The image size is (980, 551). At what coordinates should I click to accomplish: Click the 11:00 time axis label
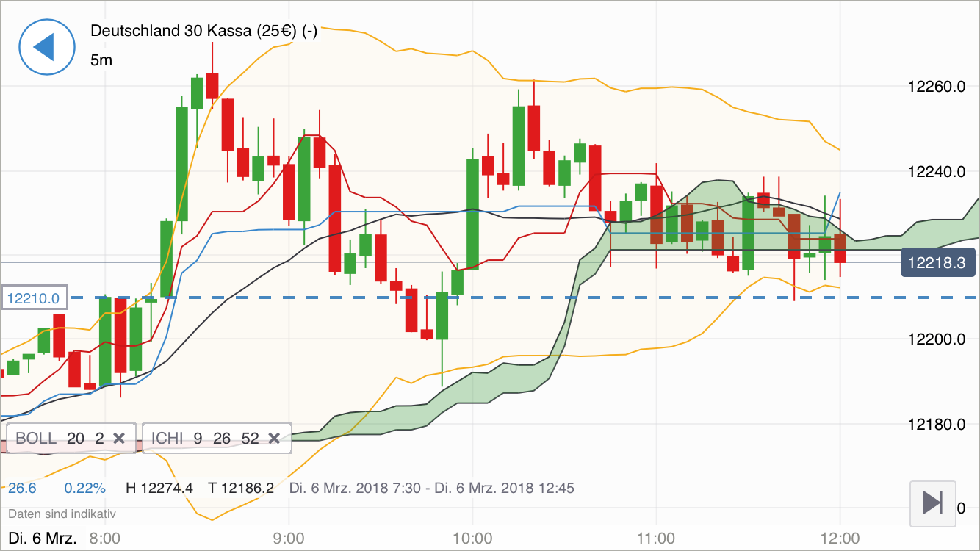pyautogui.click(x=656, y=538)
